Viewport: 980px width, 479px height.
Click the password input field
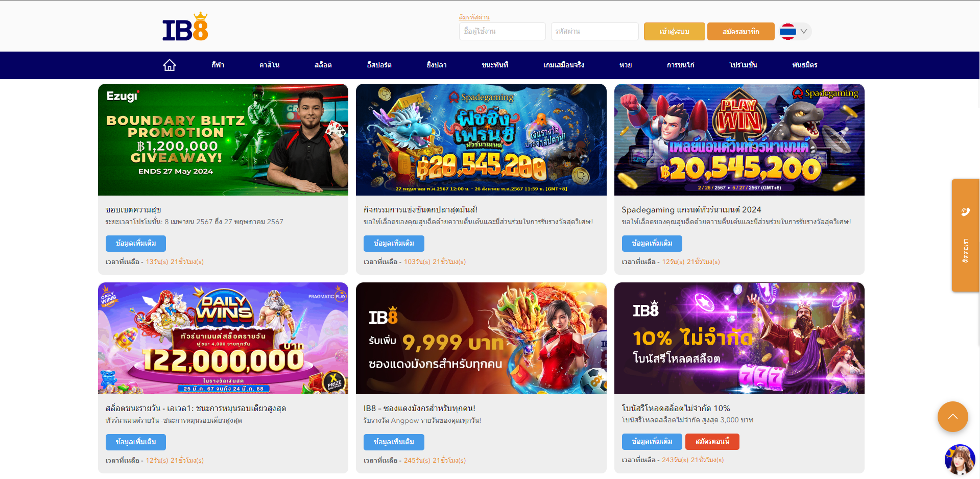[x=594, y=32]
